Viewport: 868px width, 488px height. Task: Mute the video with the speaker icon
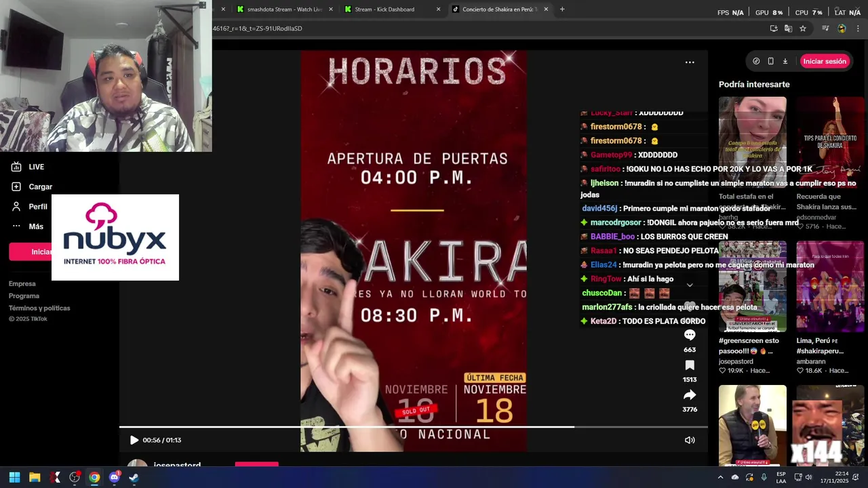point(690,440)
